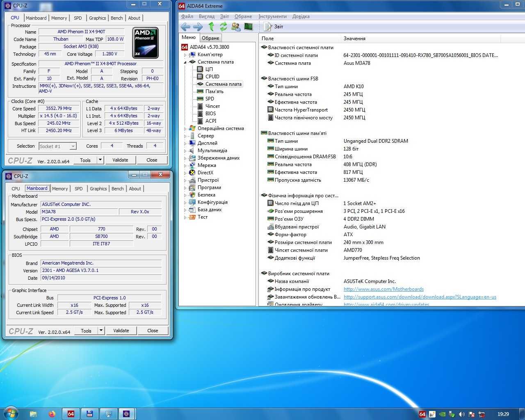Switch to AIDA64 taskbar button

coord(71,414)
